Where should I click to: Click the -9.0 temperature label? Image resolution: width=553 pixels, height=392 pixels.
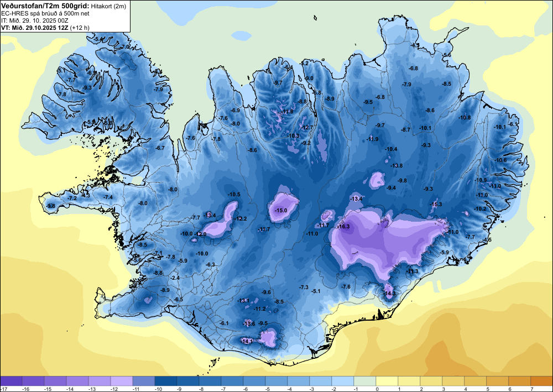(309, 79)
